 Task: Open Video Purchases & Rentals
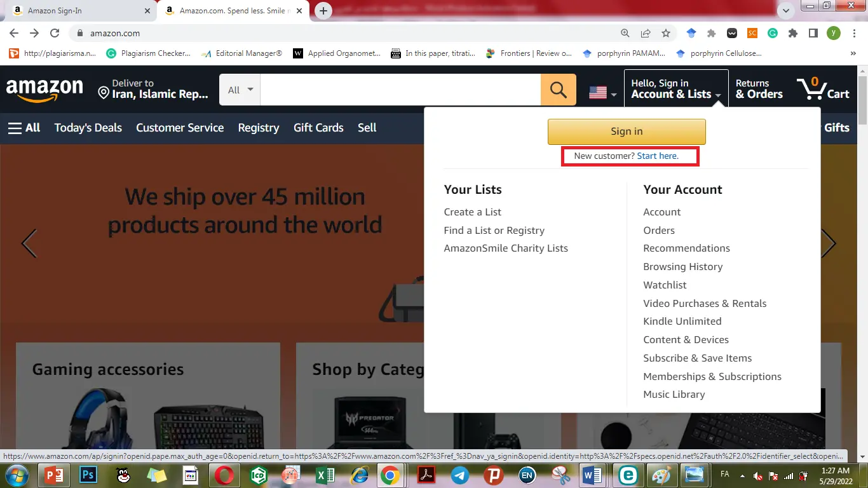pyautogui.click(x=705, y=304)
